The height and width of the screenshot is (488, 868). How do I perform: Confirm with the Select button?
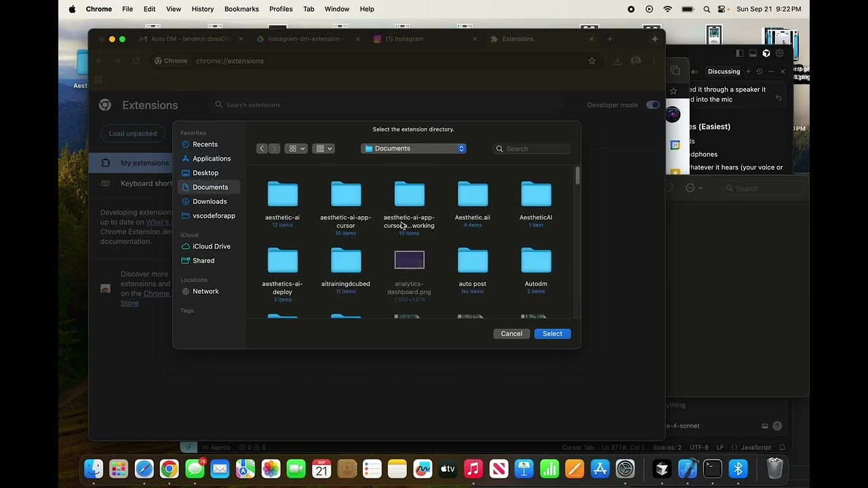[x=552, y=333]
